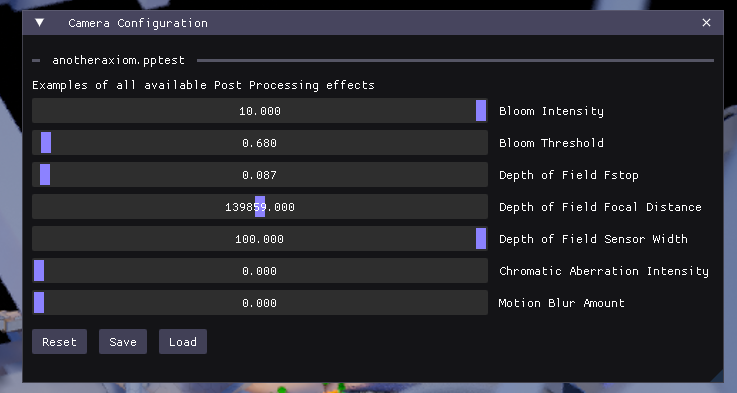Click the Bloom Intensity label
This screenshot has height=393, width=737.
pyautogui.click(x=551, y=111)
